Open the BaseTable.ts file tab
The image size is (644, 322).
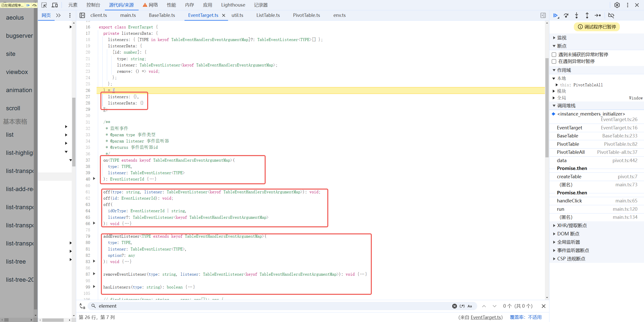162,15
